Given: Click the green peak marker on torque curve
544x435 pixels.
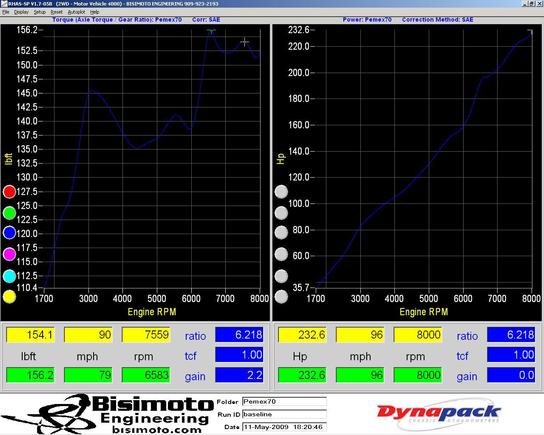Looking at the screenshot, I should point(211,31).
